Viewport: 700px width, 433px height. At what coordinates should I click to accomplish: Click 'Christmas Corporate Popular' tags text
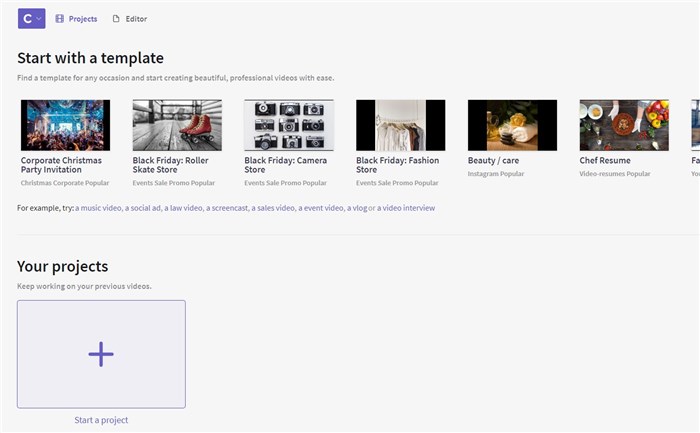(65, 183)
